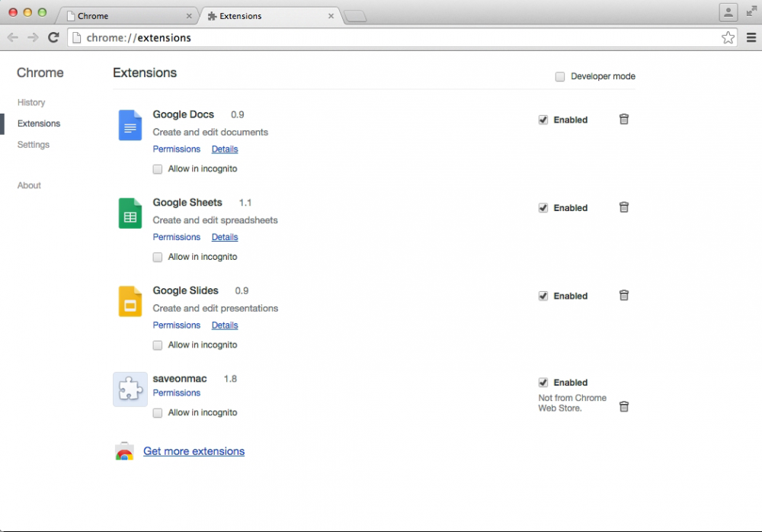Go to Settings in sidebar
Screen dimensions: 762x532
(x=34, y=145)
